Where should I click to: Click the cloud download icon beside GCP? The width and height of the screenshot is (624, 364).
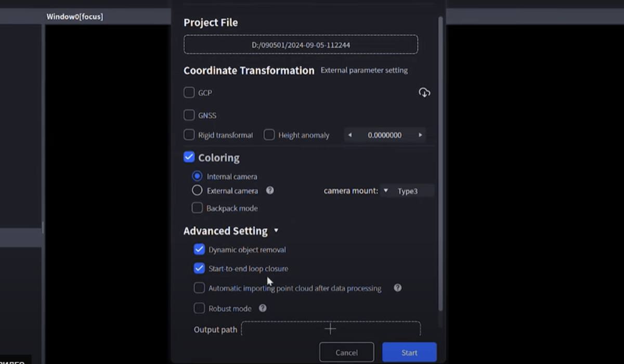(424, 93)
